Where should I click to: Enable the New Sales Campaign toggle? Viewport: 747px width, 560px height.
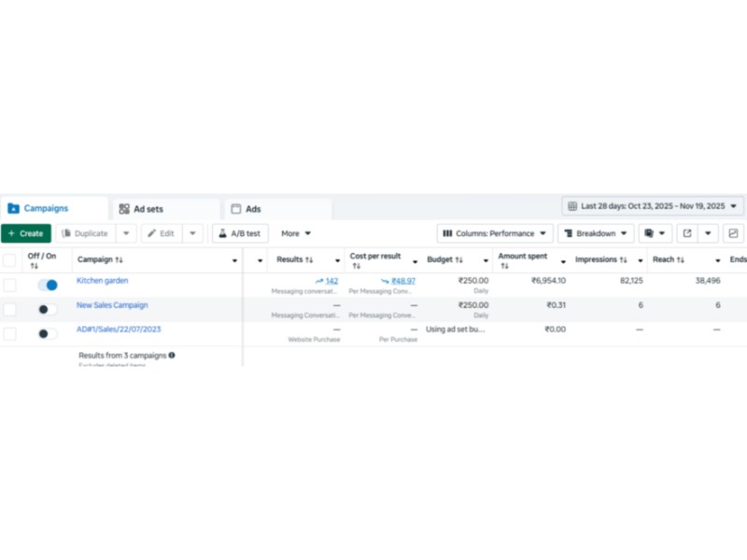pyautogui.click(x=48, y=309)
